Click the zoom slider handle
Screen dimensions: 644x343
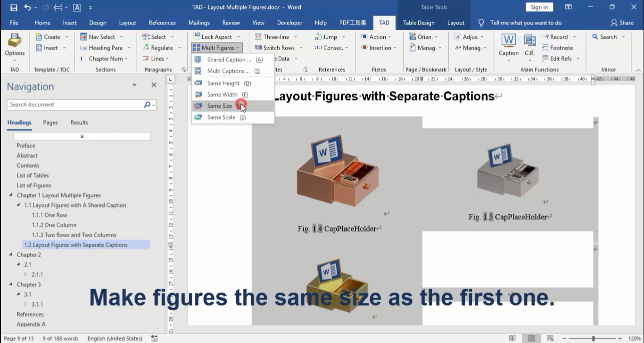pos(594,338)
